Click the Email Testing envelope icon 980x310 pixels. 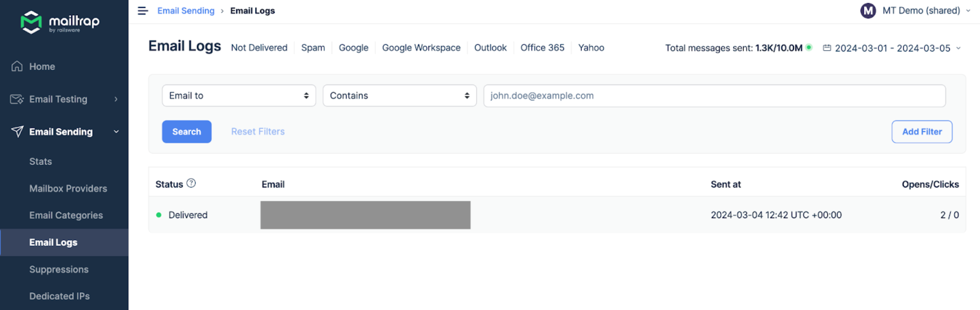tap(17, 99)
